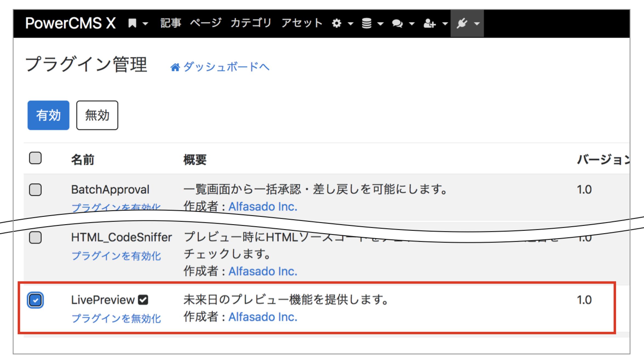Click the bookmark icon next to PowerCMS X
Image resolution: width=644 pixels, height=363 pixels.
coord(132,24)
